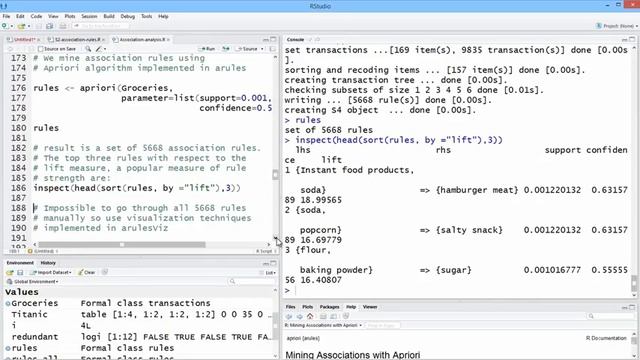This screenshot has height=360, width=640.
Task: Open the Mining Associations with Apriori topic dropdown
Action: tap(324, 325)
